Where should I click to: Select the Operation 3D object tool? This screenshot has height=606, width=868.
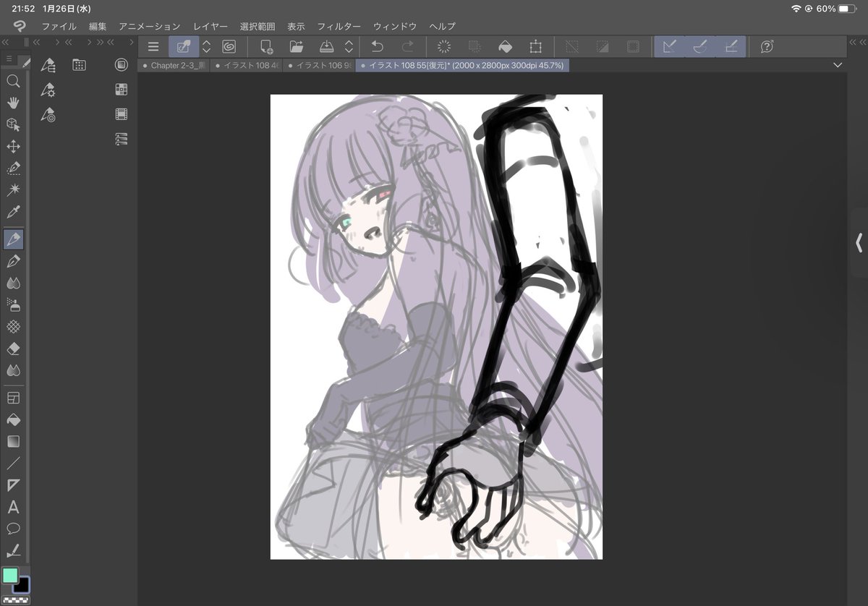[x=13, y=124]
